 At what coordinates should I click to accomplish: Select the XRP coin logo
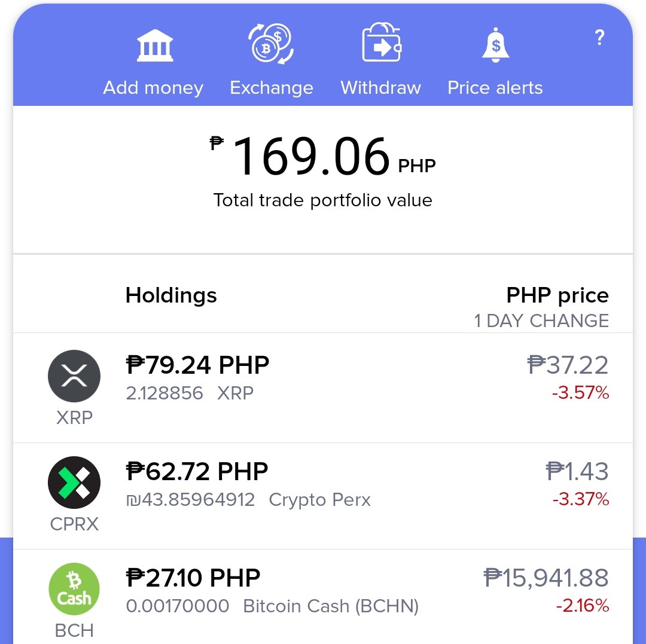[74, 376]
